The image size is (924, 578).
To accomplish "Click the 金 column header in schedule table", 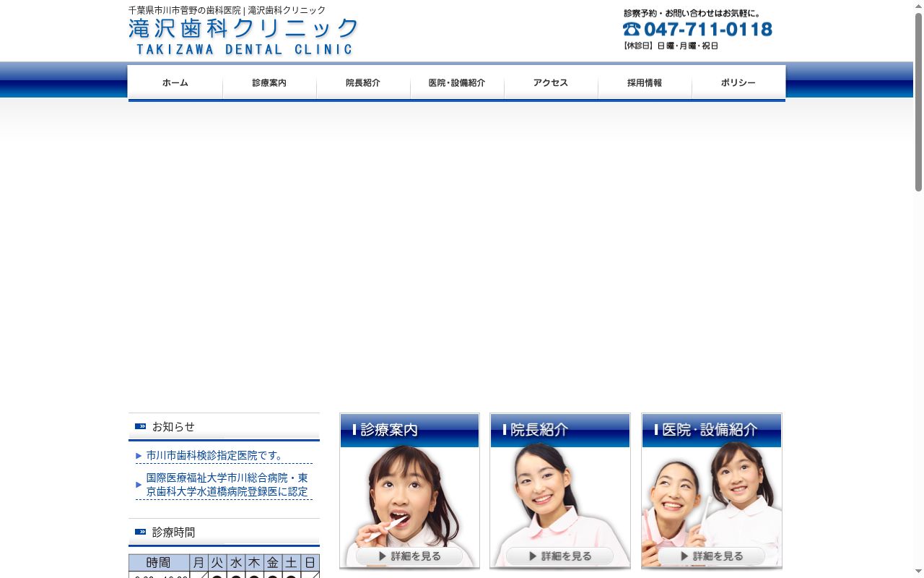I will coord(273,563).
